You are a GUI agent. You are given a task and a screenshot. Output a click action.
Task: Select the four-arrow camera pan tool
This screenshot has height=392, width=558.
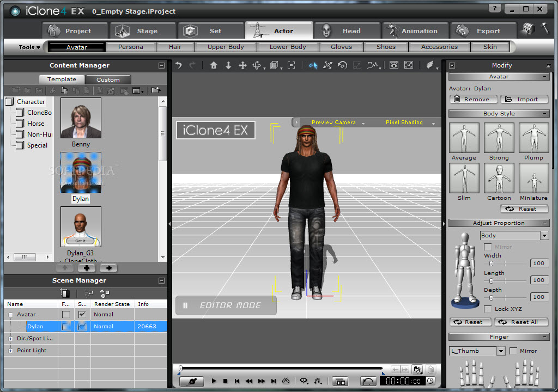(x=242, y=65)
